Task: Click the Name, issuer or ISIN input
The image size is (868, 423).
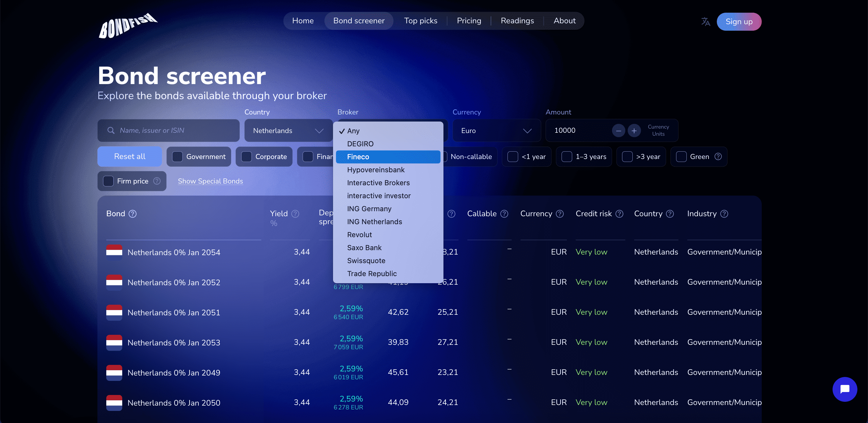Action: (169, 130)
